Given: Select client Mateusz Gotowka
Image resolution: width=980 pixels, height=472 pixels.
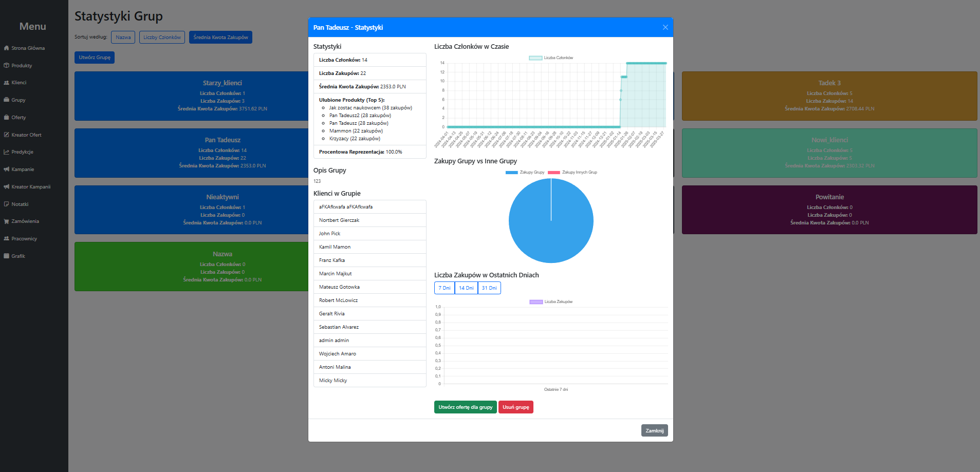Looking at the screenshot, I should coord(370,287).
